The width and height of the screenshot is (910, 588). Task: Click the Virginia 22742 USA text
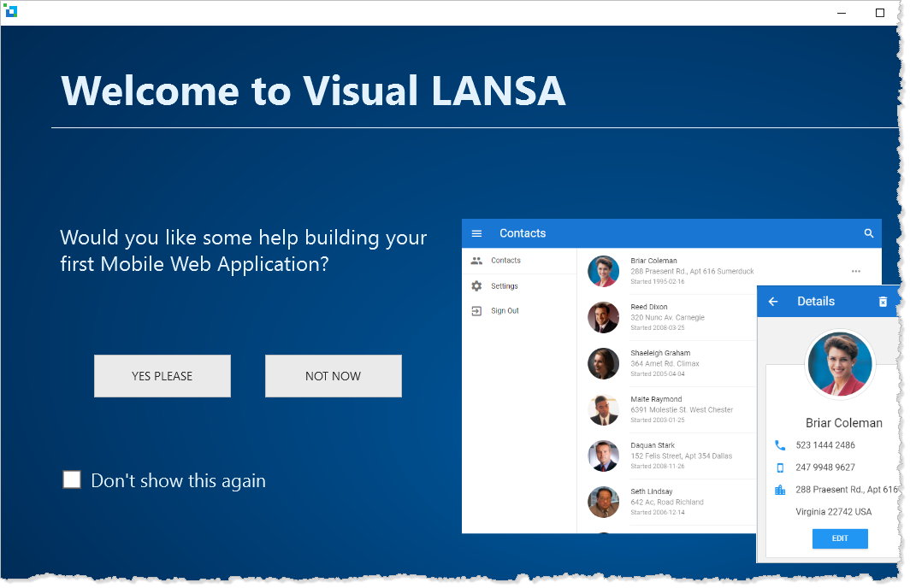[x=833, y=512]
